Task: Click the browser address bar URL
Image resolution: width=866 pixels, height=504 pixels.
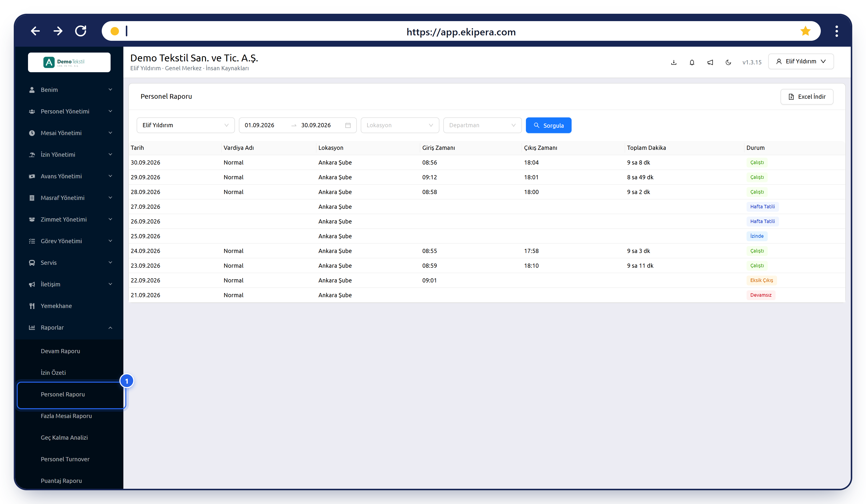Action: click(x=461, y=32)
